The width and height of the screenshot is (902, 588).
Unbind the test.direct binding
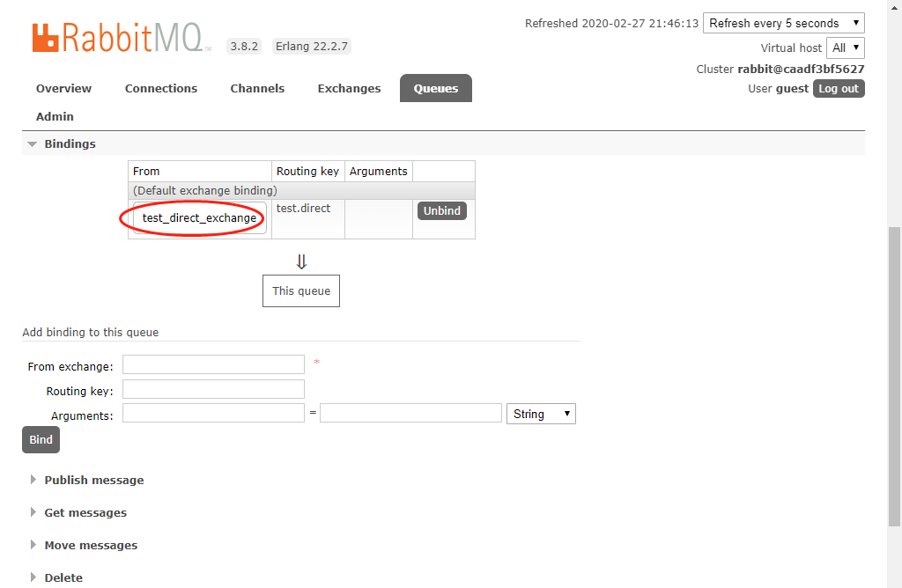pyautogui.click(x=442, y=211)
